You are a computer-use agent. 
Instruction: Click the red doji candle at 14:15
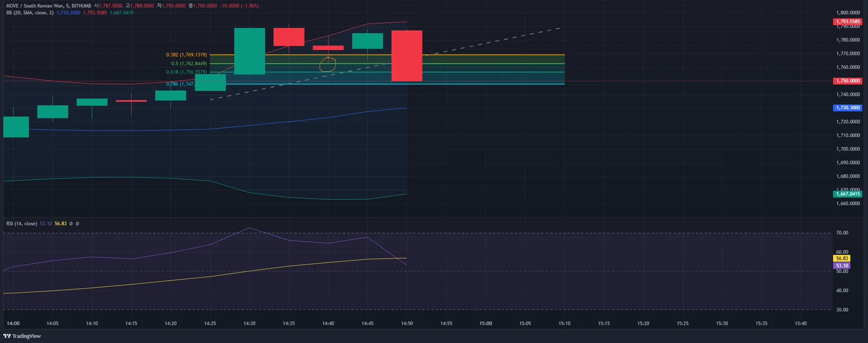tap(131, 101)
